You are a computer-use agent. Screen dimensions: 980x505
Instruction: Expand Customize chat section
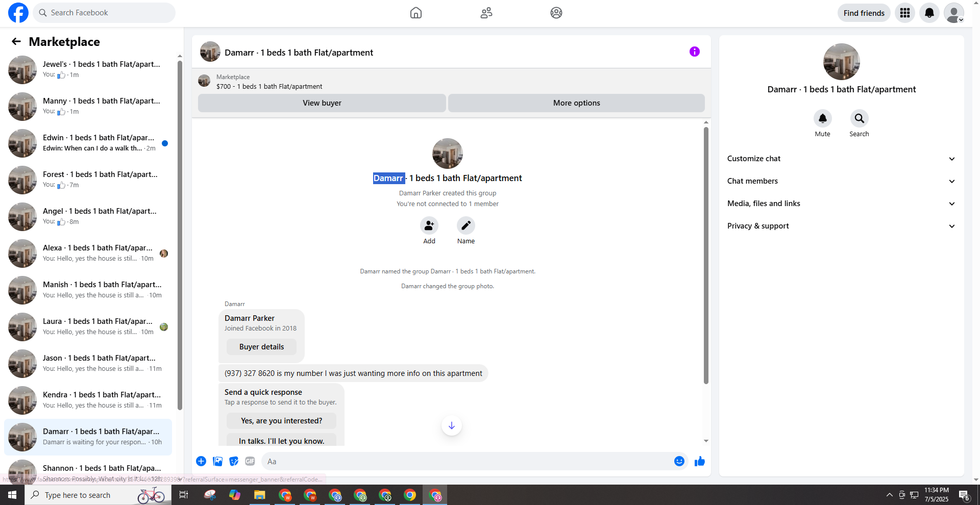(841, 159)
